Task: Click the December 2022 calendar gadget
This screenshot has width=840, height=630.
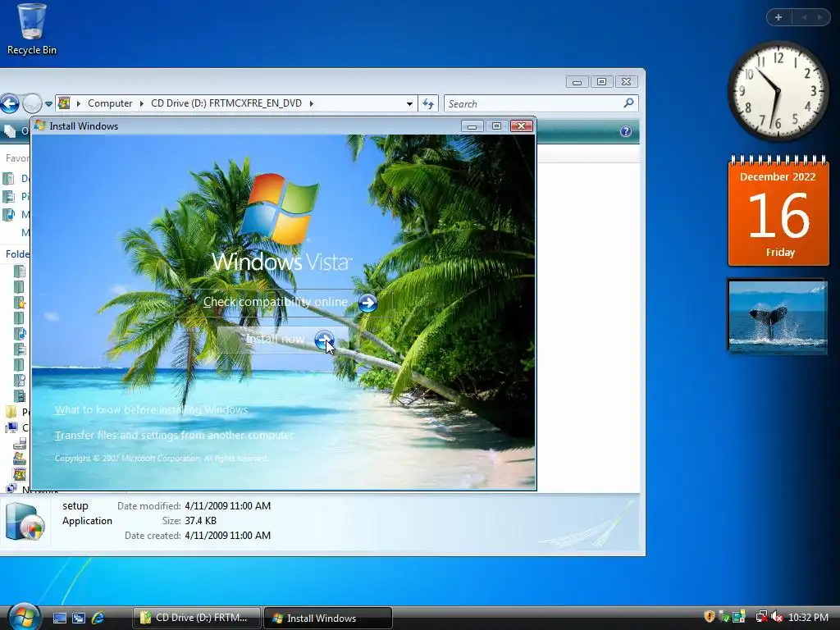Action: pyautogui.click(x=778, y=211)
